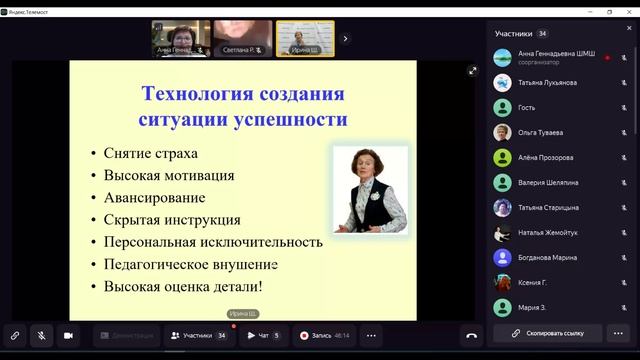Click muted mic icon for Татьяна Старицына
640x360 pixels.
[x=624, y=208]
